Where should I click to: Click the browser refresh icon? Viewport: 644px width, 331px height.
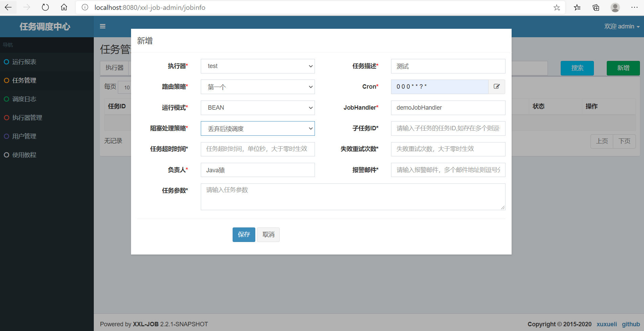point(45,7)
